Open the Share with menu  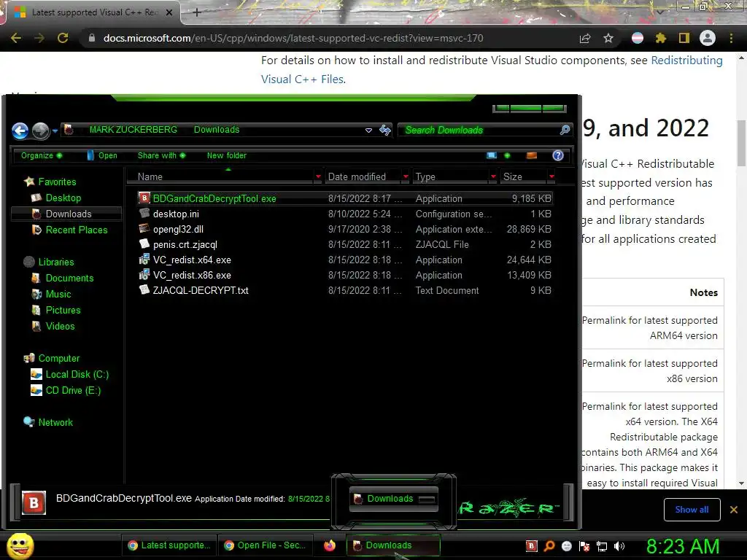[x=161, y=155]
